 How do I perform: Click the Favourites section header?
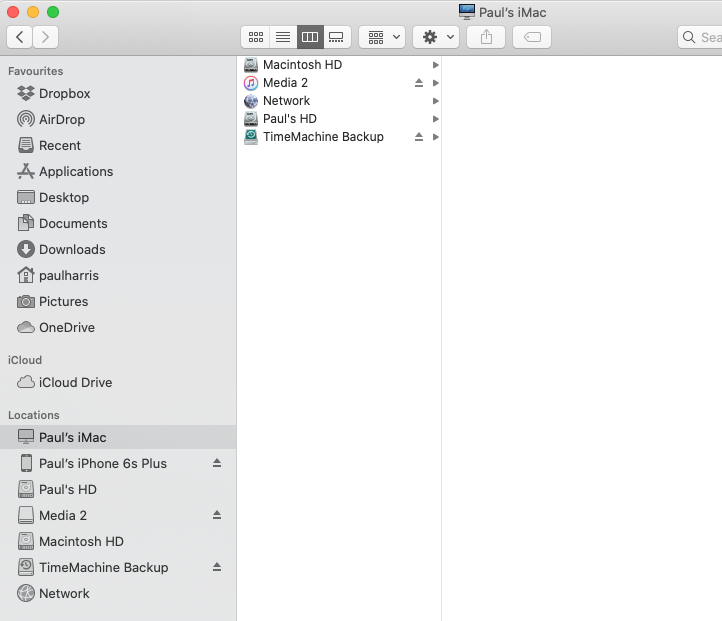tap(35, 71)
